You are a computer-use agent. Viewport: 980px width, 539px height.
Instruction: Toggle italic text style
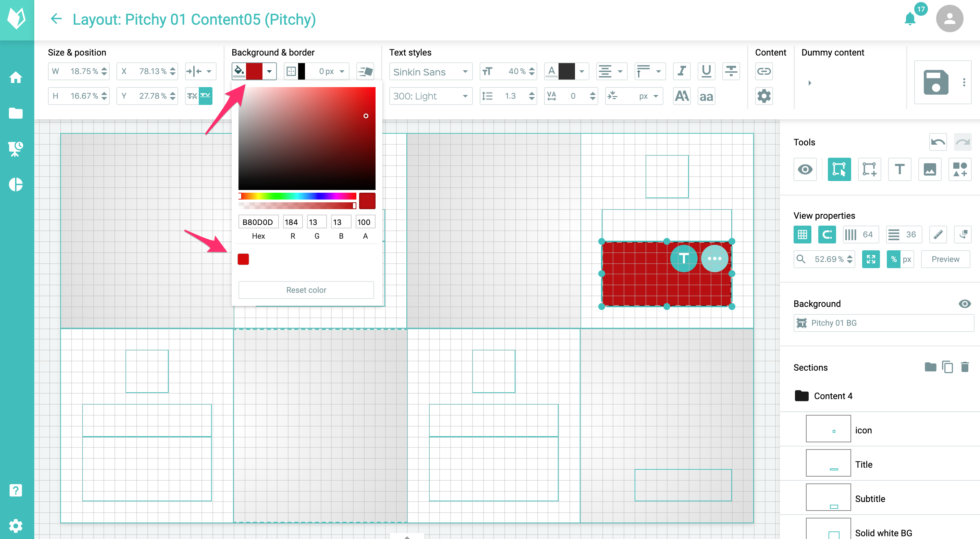click(682, 71)
